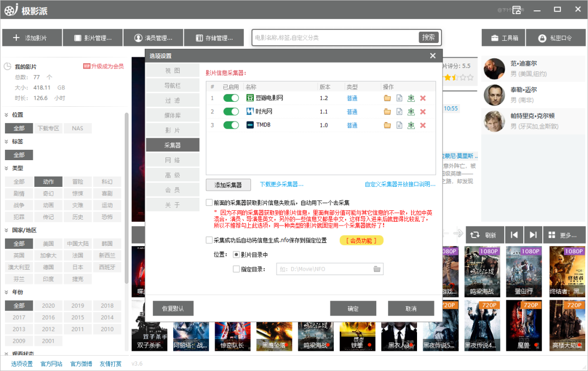Screen dimensions: 588x371
Task: Open 自定义采集器开放接口说明 link
Action: [x=400, y=184]
